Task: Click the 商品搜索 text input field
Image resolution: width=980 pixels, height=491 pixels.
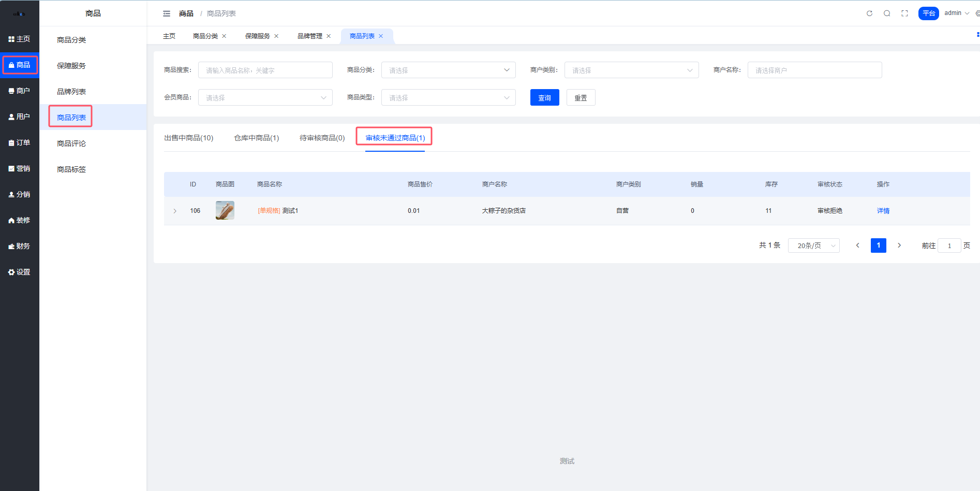Action: (x=265, y=70)
